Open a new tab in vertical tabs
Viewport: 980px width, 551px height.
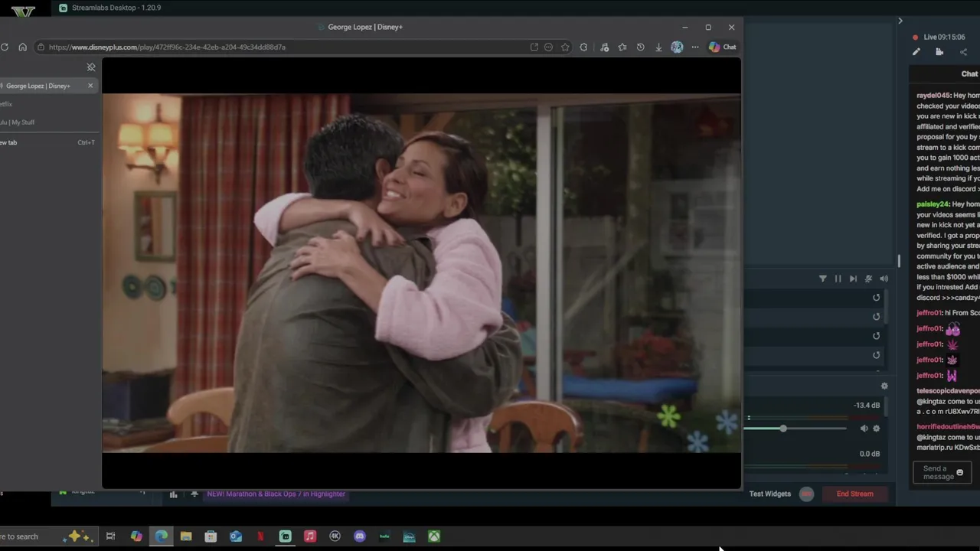coord(47,142)
